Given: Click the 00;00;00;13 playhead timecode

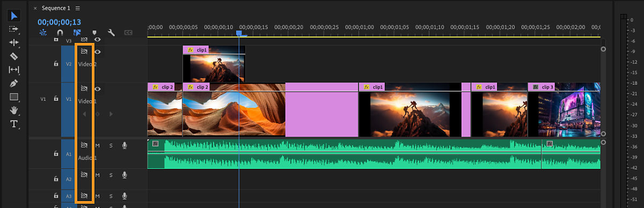Looking at the screenshot, I should (59, 22).
